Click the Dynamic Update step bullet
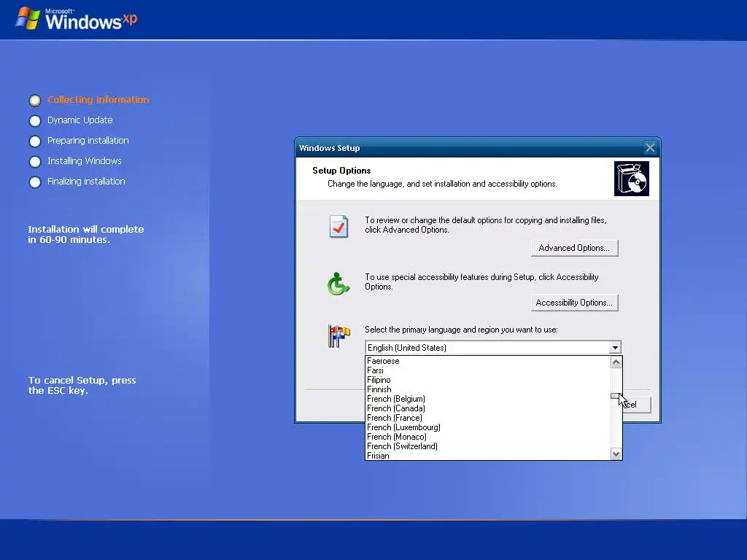 click(35, 121)
